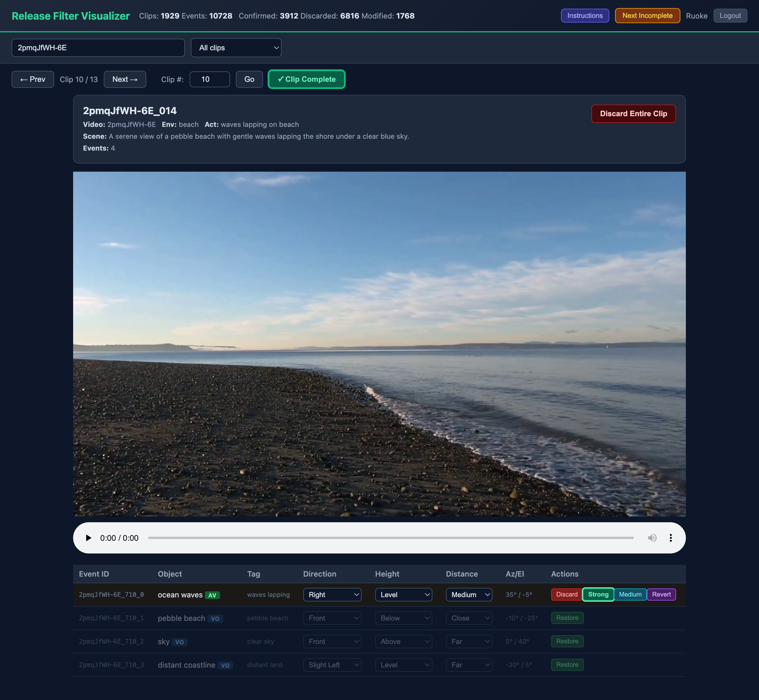
Task: Click the Event ID column header
Action: (94, 574)
